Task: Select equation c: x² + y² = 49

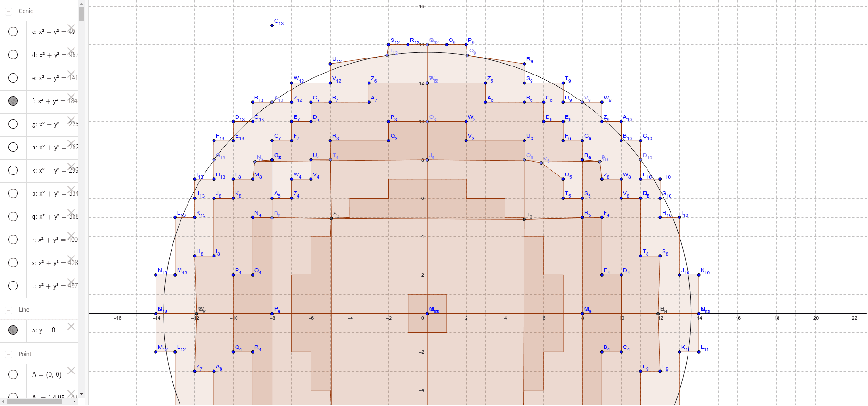Action: tap(53, 32)
